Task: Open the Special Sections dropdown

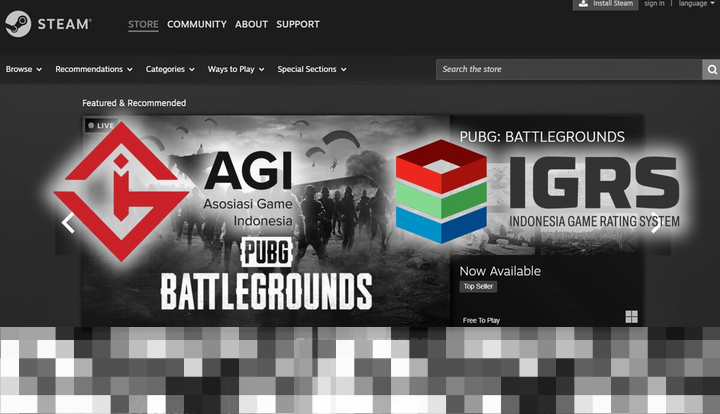Action: pyautogui.click(x=311, y=70)
